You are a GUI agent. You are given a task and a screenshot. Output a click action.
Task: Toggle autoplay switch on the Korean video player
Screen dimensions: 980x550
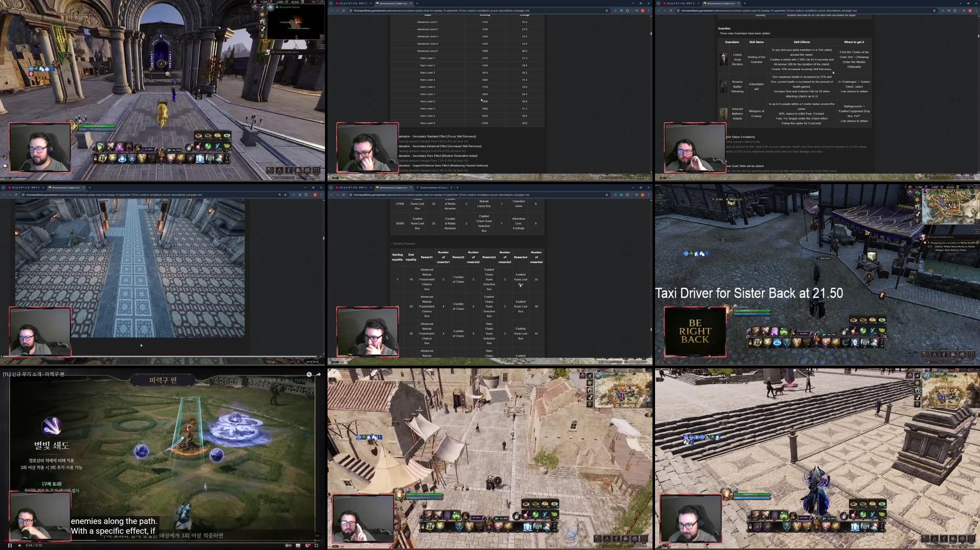[289, 545]
